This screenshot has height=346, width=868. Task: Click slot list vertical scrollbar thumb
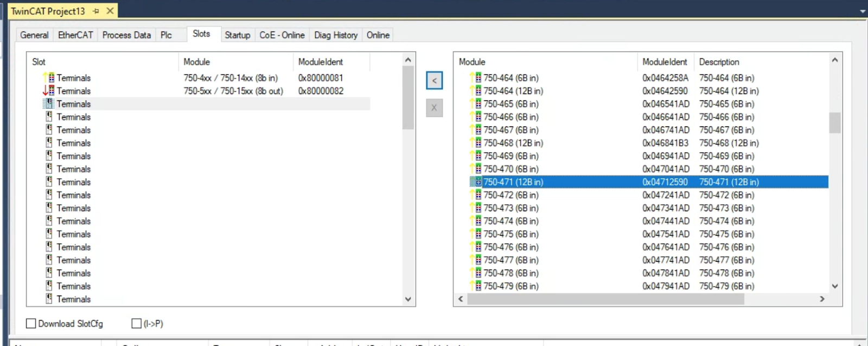coord(408,98)
